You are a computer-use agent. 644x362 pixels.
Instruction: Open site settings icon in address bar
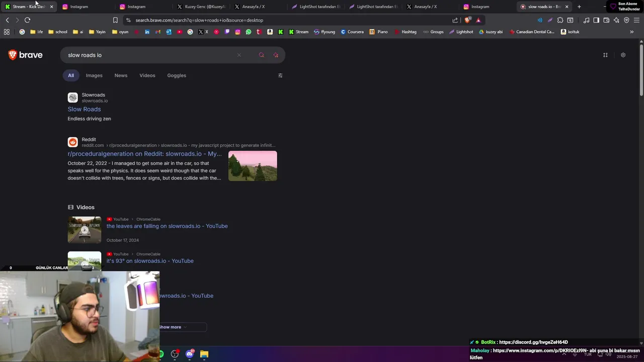tap(128, 20)
